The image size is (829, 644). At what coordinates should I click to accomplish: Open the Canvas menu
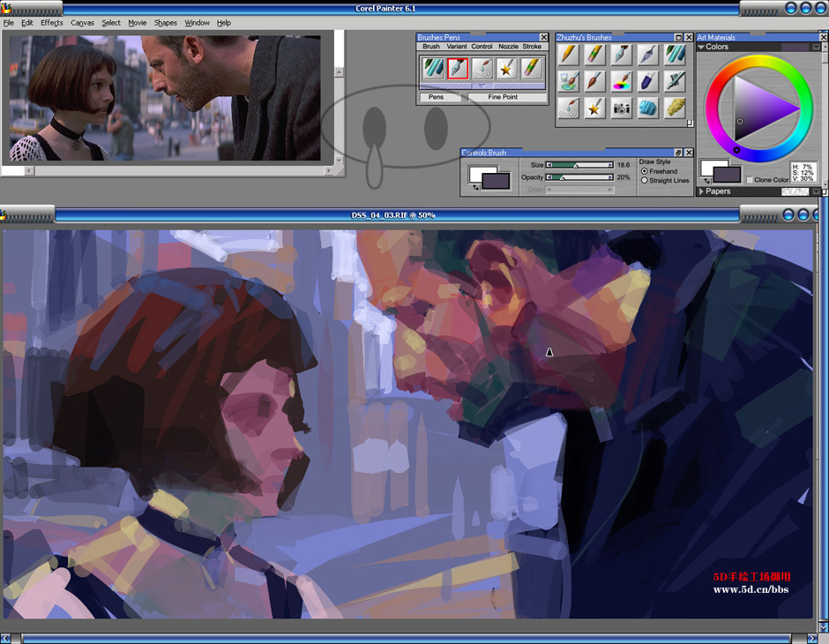click(x=83, y=23)
